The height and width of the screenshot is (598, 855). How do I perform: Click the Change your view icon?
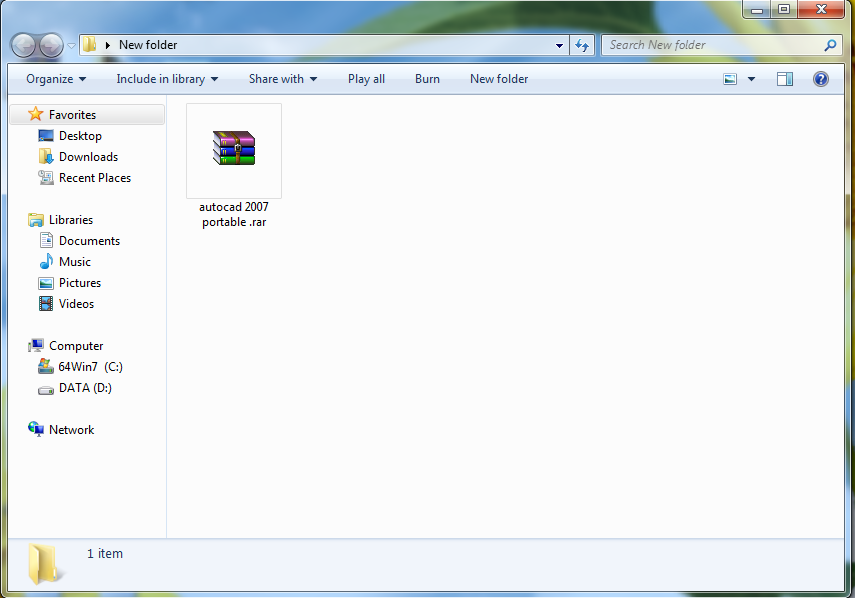[x=731, y=79]
